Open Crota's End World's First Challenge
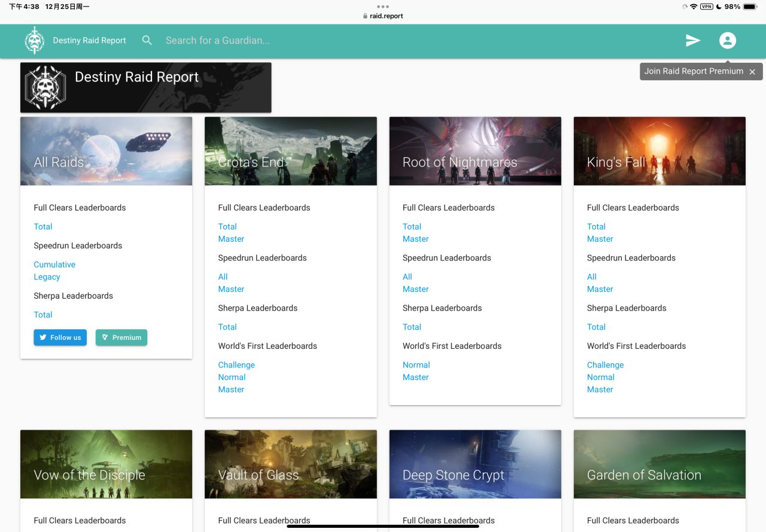Viewport: 766px width, 532px height. point(236,365)
